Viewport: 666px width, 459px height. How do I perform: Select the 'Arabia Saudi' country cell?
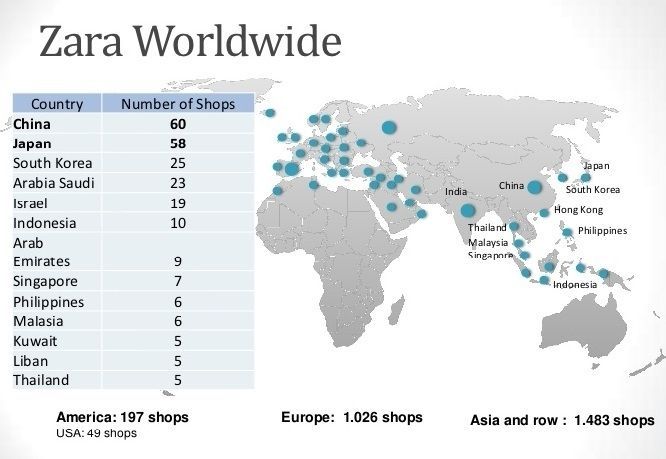[x=55, y=183]
